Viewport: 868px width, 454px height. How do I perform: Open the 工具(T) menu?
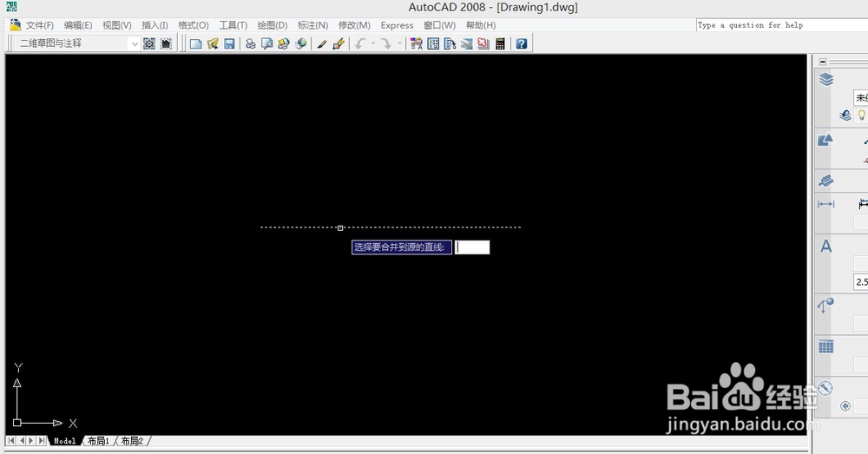(x=233, y=25)
